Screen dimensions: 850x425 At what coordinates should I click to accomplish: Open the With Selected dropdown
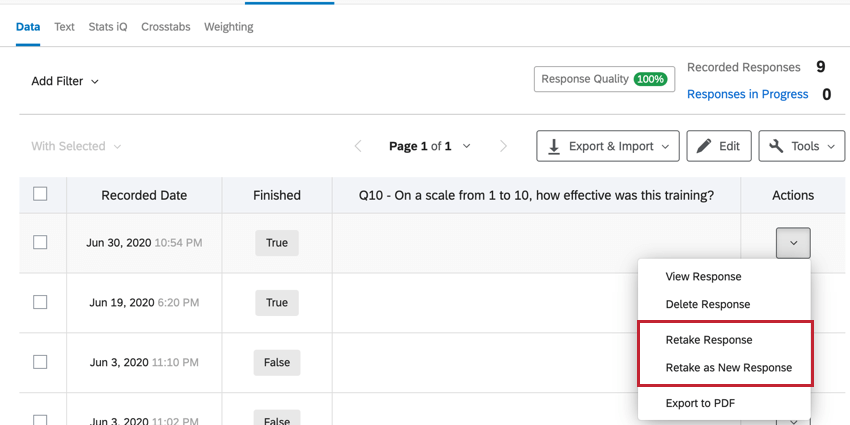pyautogui.click(x=76, y=146)
